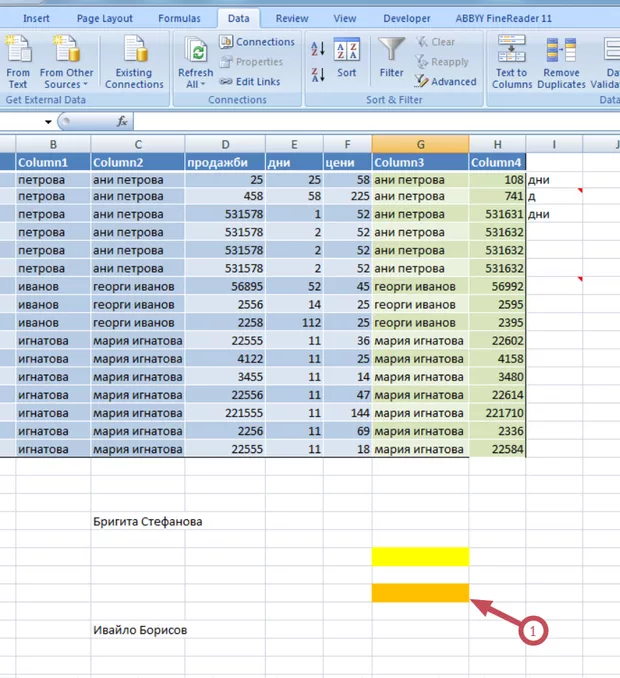Viewport: 620px width, 678px height.
Task: Select the yellow filled cell
Action: click(x=420, y=557)
